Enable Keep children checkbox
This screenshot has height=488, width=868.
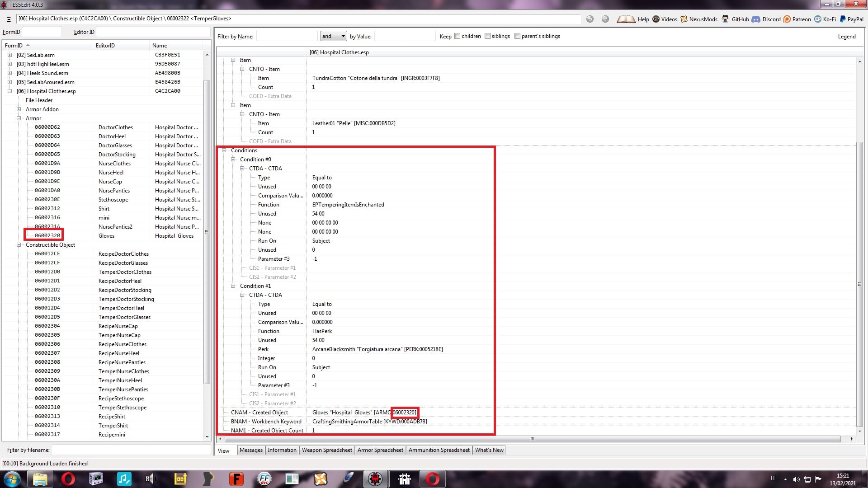pos(458,36)
